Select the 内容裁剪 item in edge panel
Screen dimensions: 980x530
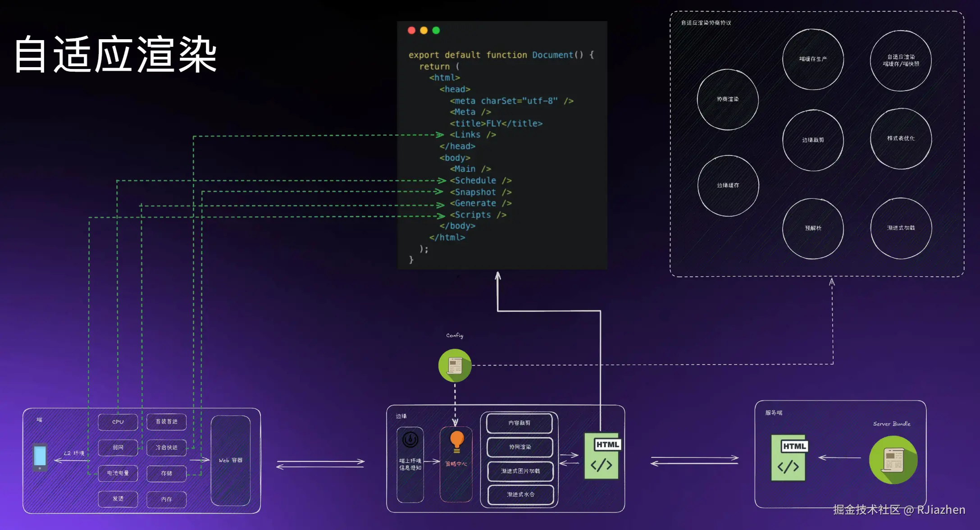tap(520, 423)
